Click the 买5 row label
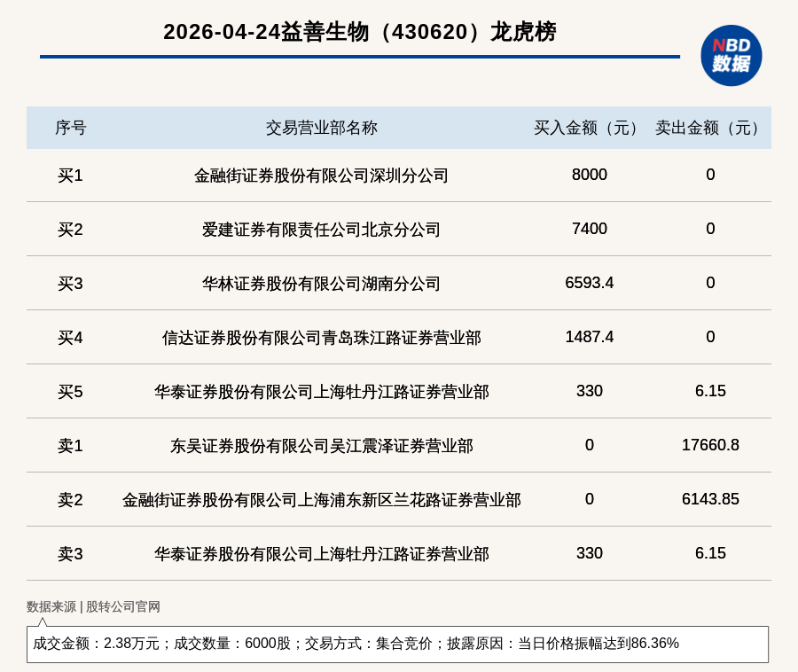The height and width of the screenshot is (672, 798). click(x=70, y=392)
